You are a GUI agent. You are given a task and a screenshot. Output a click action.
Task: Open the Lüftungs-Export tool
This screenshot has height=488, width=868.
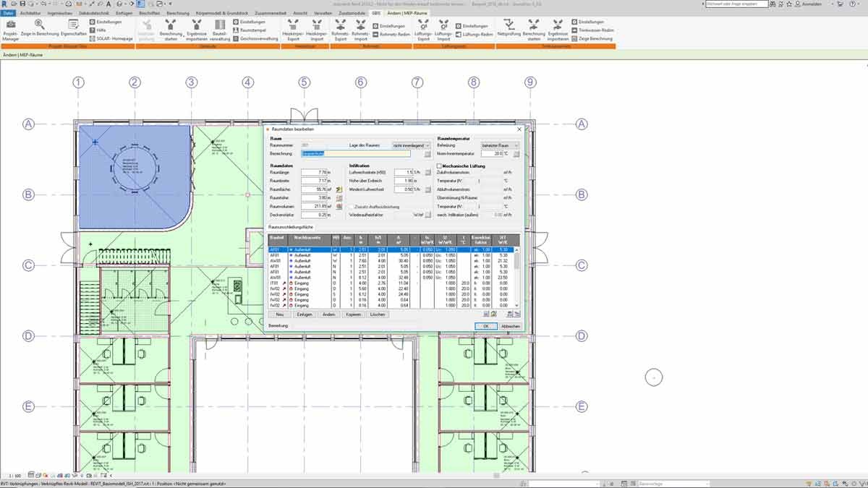[x=422, y=29]
